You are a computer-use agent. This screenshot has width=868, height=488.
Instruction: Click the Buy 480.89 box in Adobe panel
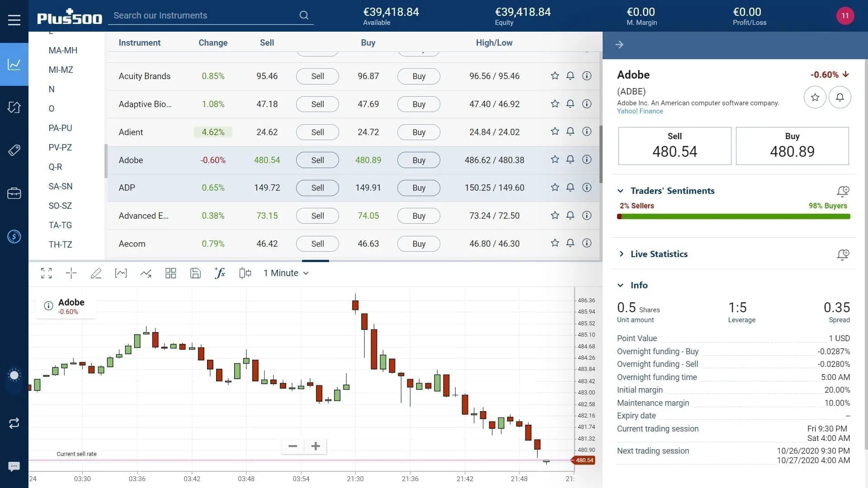792,145
